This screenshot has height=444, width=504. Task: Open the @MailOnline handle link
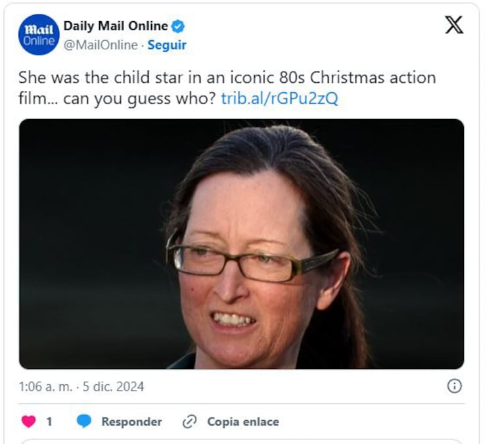coord(101,45)
